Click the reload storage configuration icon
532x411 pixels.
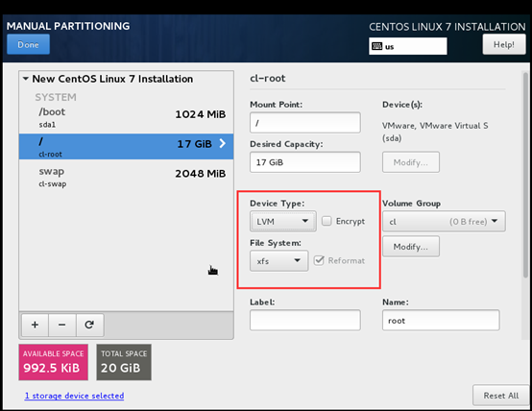(x=89, y=325)
